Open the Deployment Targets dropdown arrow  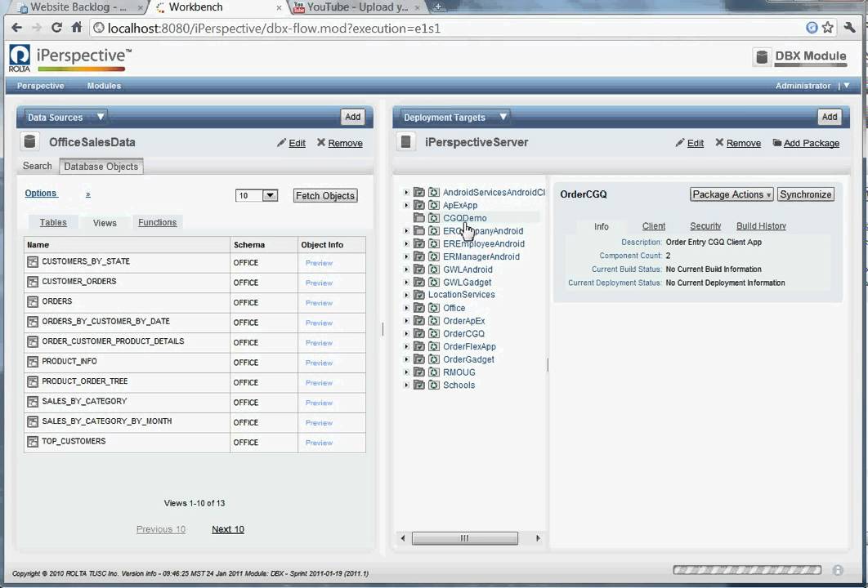[503, 117]
